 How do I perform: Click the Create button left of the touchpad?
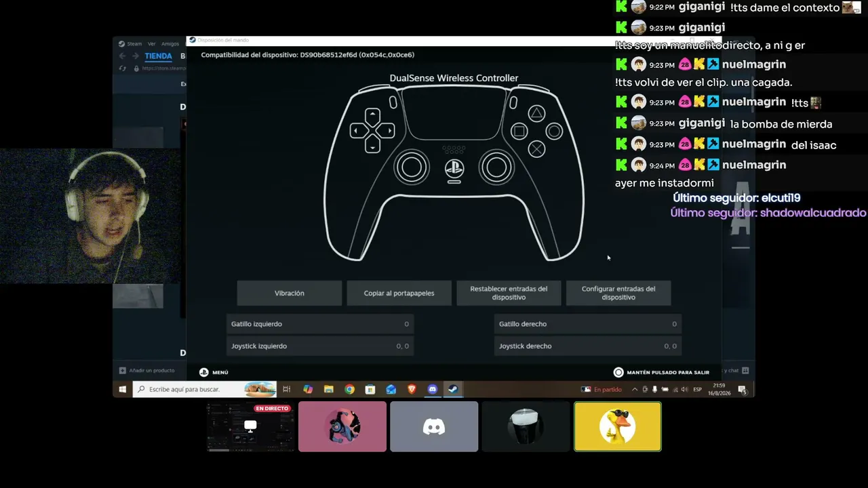click(x=393, y=102)
